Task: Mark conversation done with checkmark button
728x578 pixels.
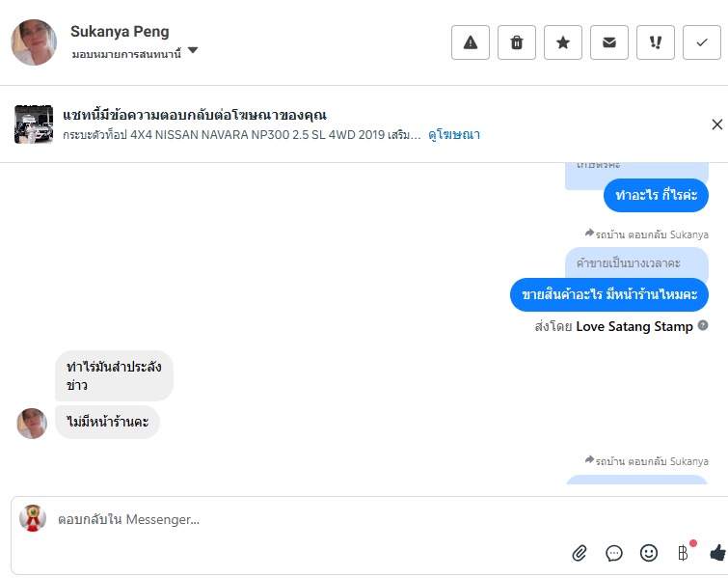Action: pyautogui.click(x=702, y=42)
